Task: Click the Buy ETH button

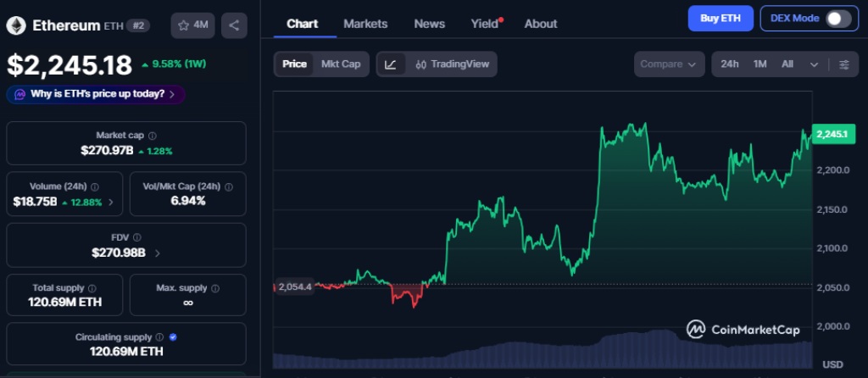Action: (720, 18)
